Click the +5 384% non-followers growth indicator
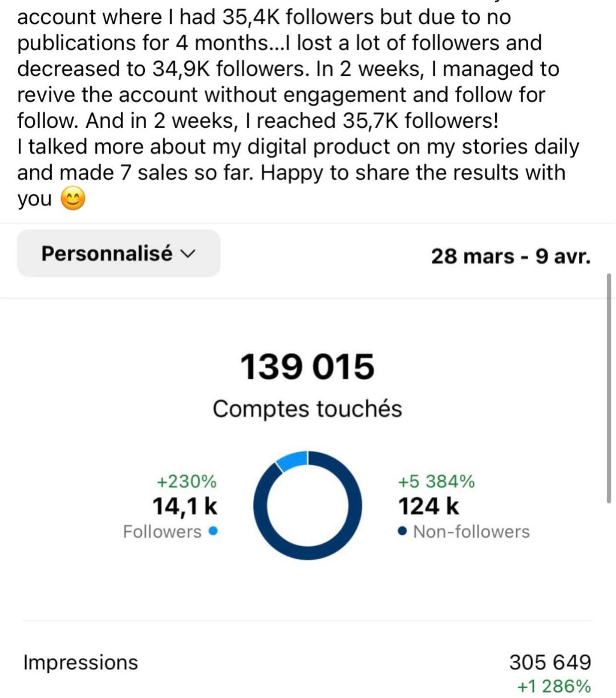The image size is (616, 698). click(436, 482)
